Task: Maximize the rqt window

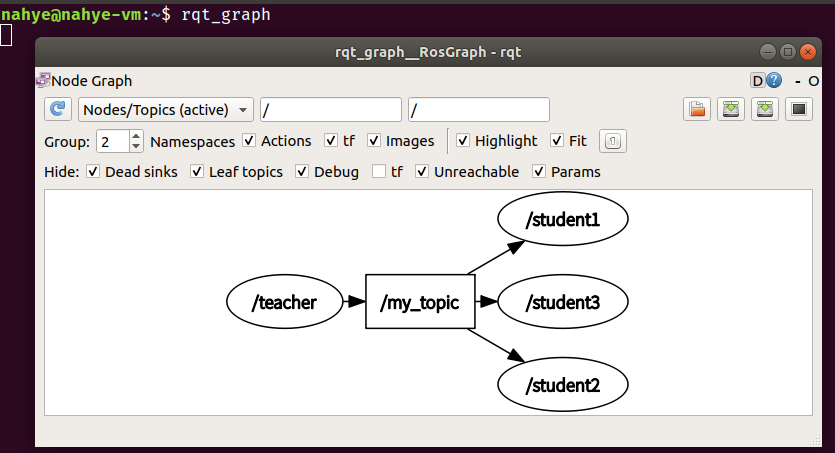Action: (788, 52)
